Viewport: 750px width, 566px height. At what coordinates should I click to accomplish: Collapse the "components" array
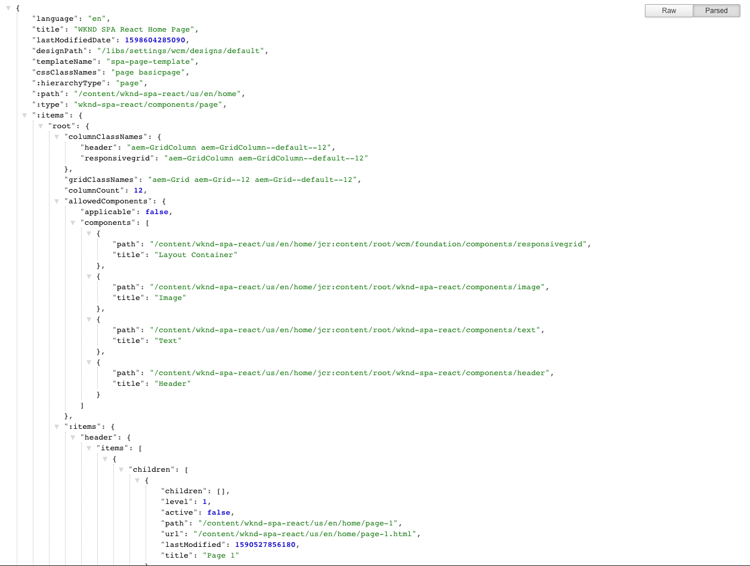(x=73, y=222)
